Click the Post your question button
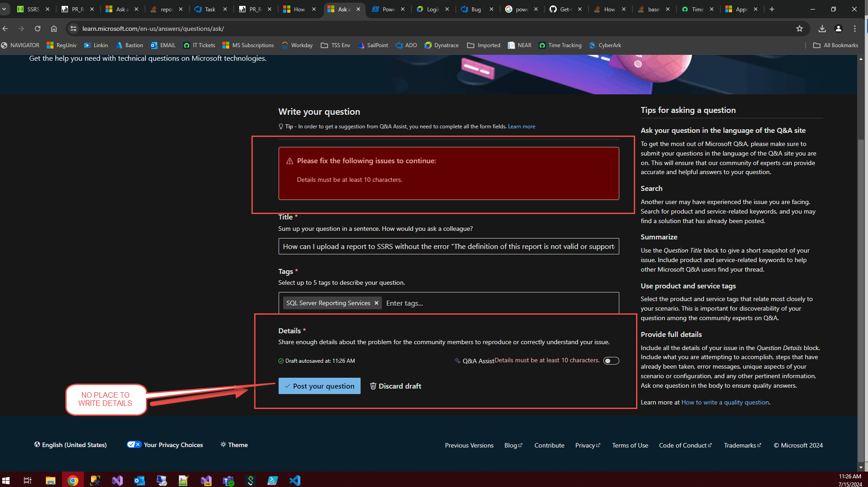 319,386
